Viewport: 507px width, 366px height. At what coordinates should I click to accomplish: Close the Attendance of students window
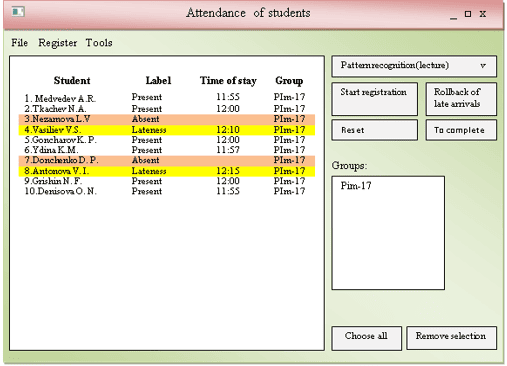tap(483, 14)
